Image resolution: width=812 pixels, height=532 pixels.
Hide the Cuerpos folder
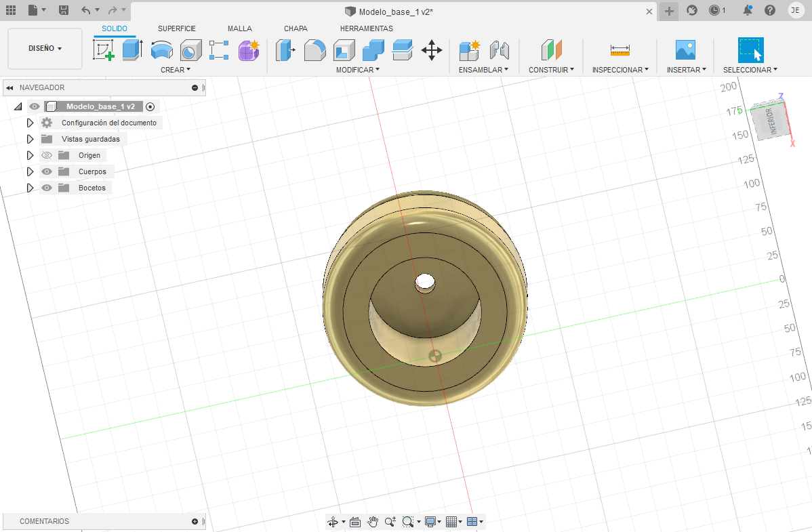[47, 171]
